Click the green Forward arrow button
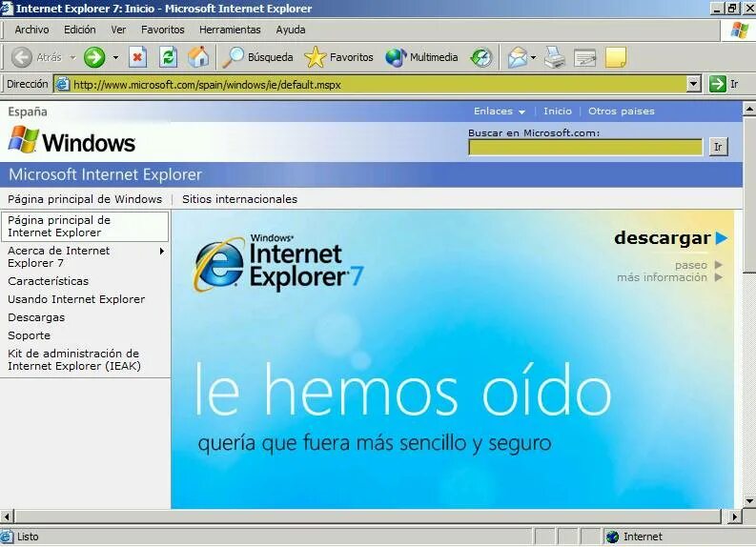This screenshot has width=756, height=547. coord(94,57)
